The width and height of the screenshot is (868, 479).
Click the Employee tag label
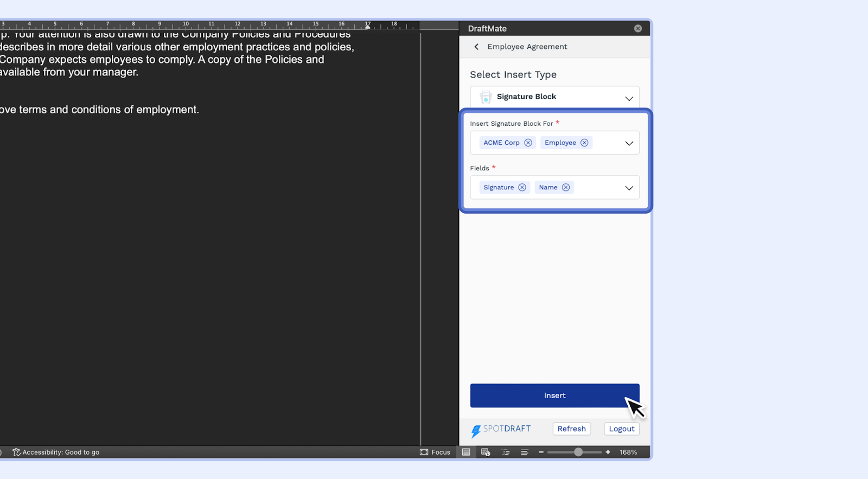pos(560,143)
